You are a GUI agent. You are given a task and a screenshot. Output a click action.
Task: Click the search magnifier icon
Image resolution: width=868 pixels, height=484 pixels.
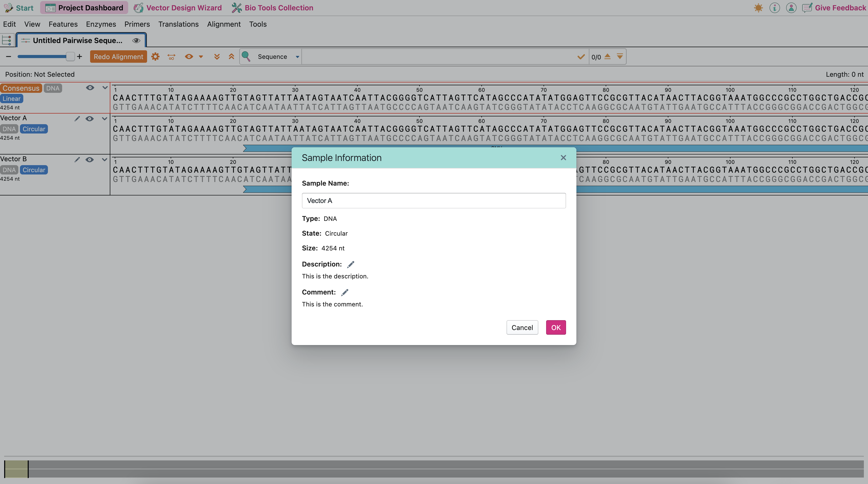[x=246, y=57]
